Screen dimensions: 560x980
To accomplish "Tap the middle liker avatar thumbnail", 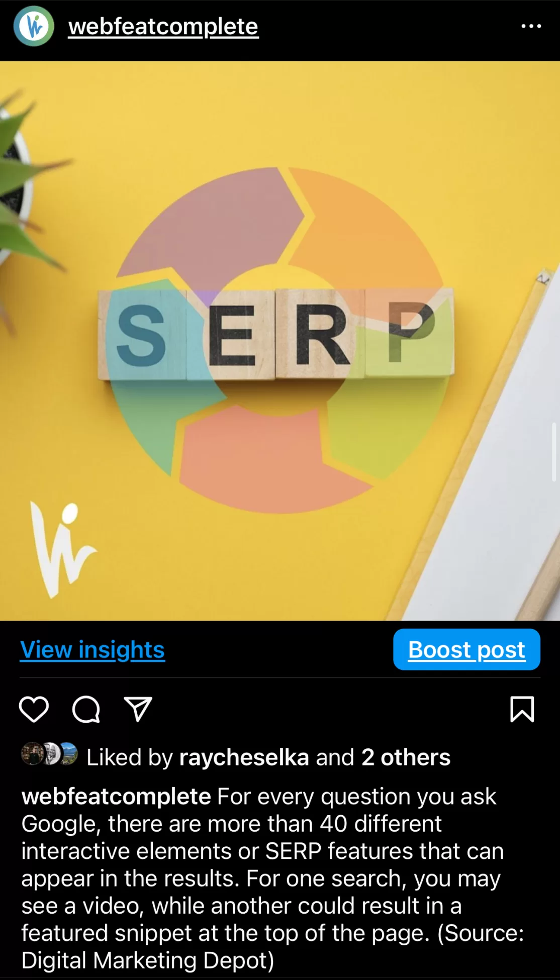I will click(x=50, y=754).
